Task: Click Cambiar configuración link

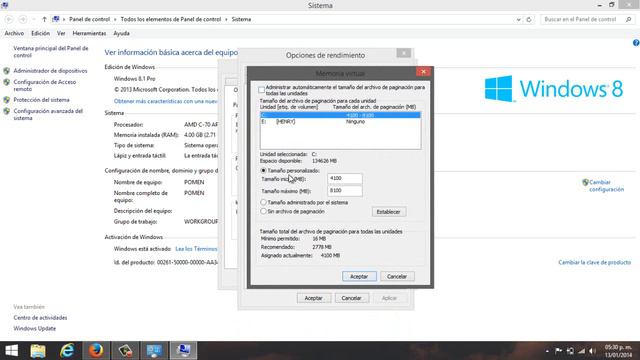Action: pos(607,186)
